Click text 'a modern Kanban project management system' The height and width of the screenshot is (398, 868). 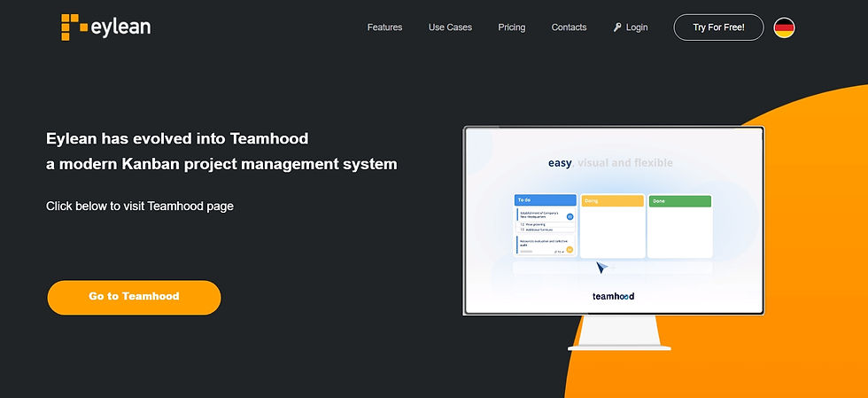221,164
